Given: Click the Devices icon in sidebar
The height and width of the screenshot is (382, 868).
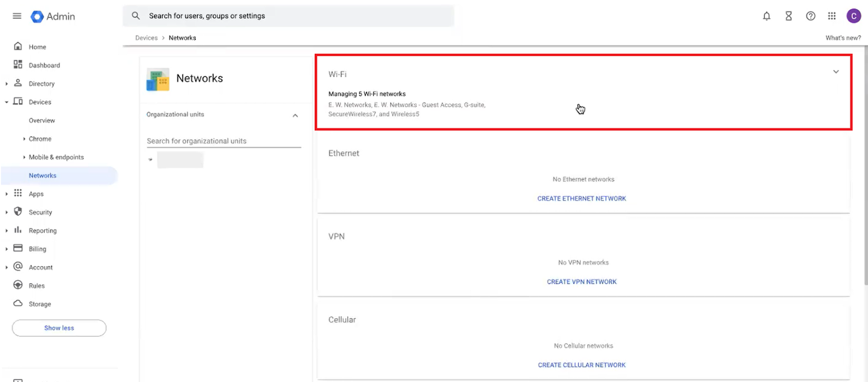Looking at the screenshot, I should click(x=18, y=101).
